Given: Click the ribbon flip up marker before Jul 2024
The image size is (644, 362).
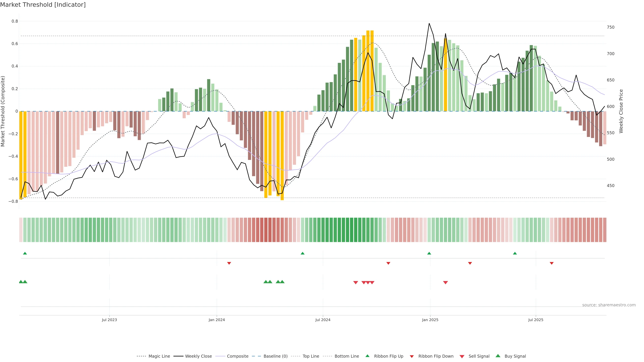Looking at the screenshot, I should click(x=303, y=253).
